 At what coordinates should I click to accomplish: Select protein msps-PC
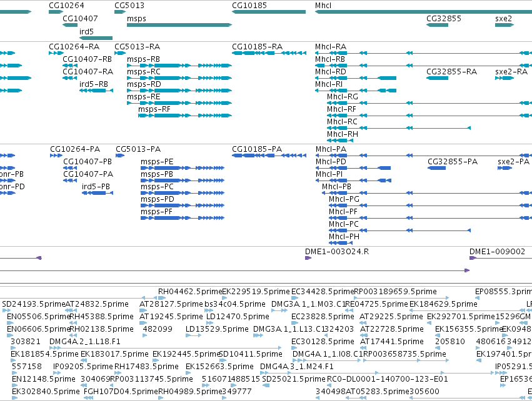click(x=183, y=193)
